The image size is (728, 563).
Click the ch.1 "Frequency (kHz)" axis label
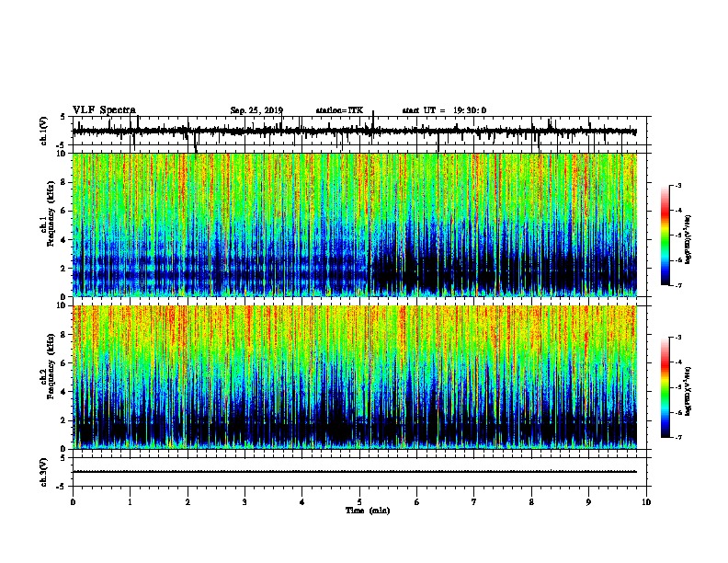[x=51, y=213]
